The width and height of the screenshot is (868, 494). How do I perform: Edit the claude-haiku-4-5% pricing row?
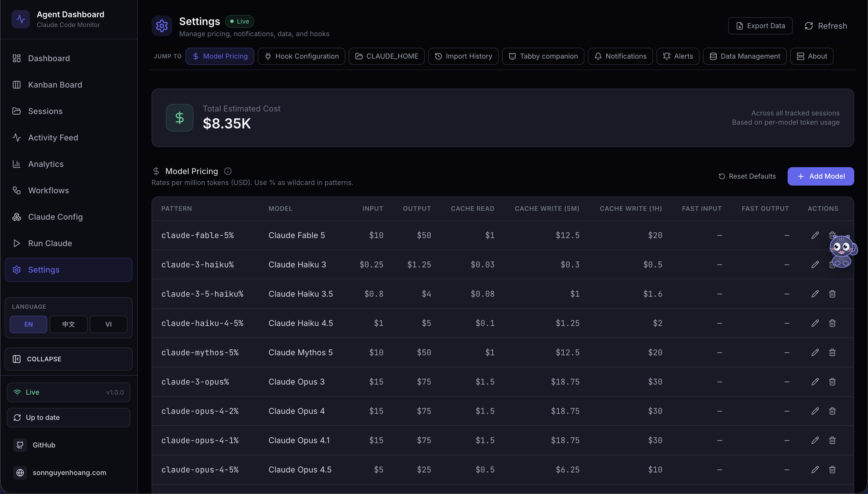pos(815,323)
